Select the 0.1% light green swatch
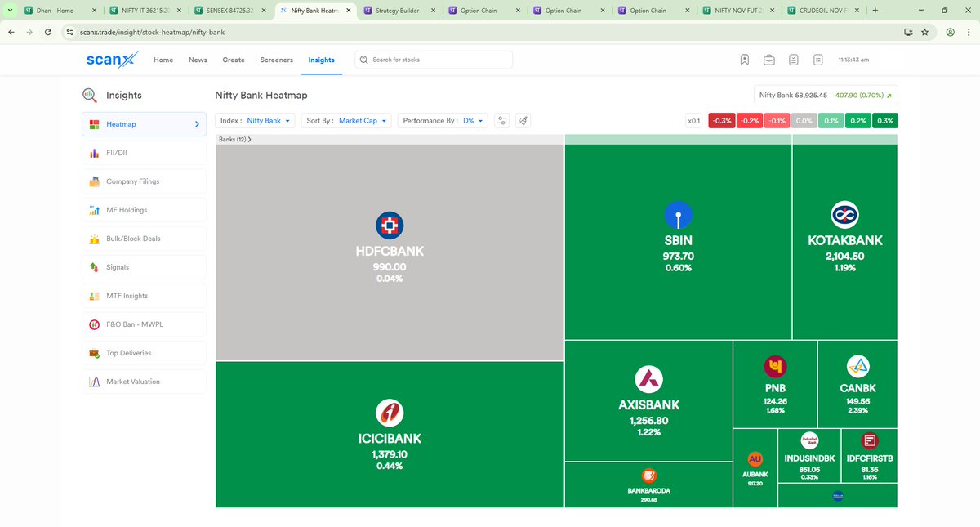 click(x=831, y=121)
